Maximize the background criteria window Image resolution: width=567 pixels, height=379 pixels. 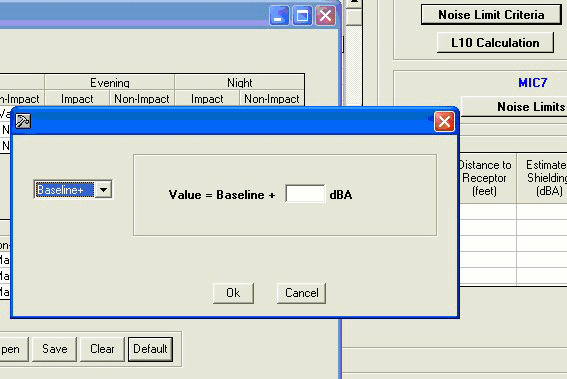pos(302,16)
